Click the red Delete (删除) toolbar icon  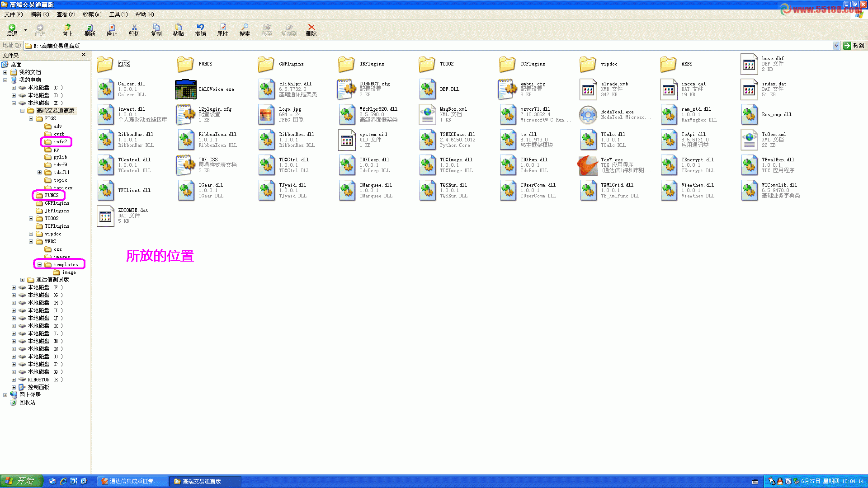pos(311,30)
